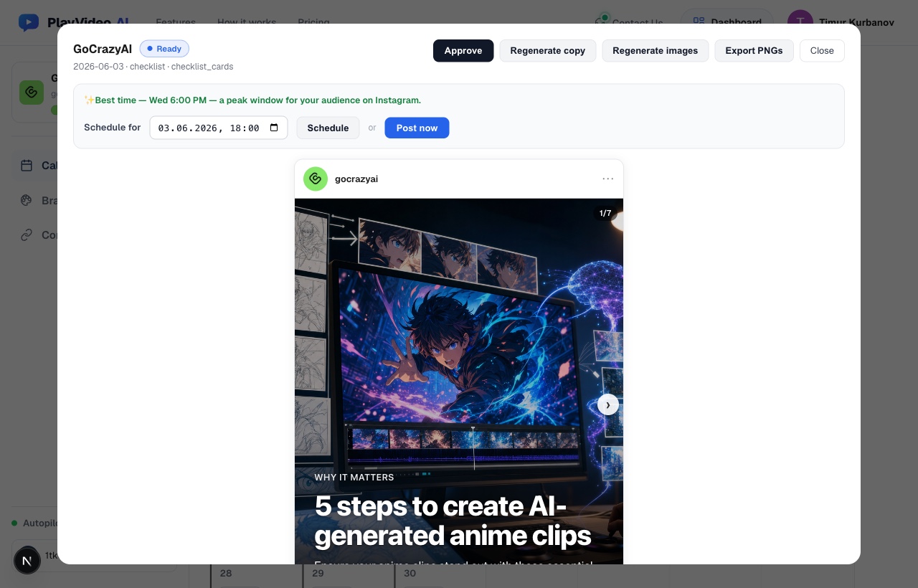Open the calendar picker icon in date field

(x=274, y=128)
